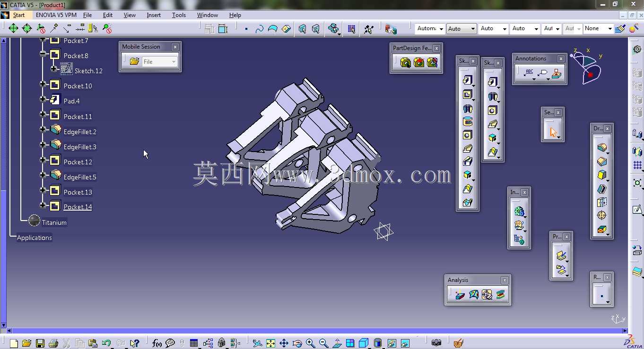
Task: Click the Fit All In view icon
Action: pos(270,343)
